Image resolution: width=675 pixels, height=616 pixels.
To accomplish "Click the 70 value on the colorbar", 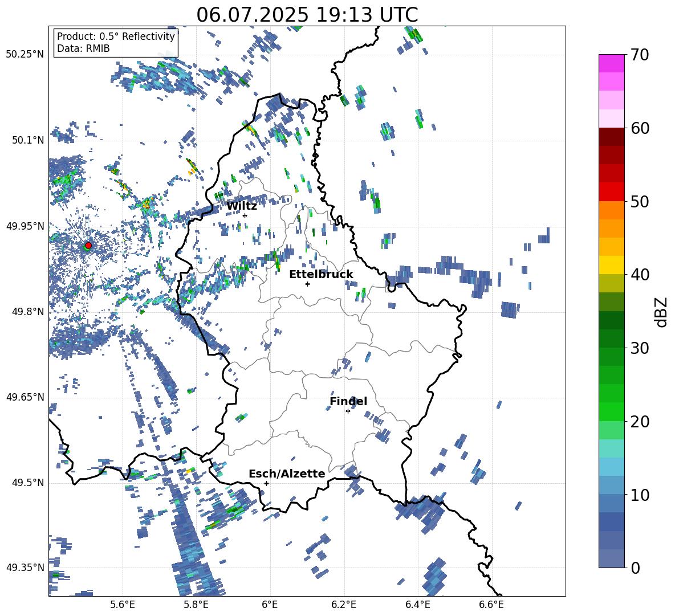I will [640, 55].
